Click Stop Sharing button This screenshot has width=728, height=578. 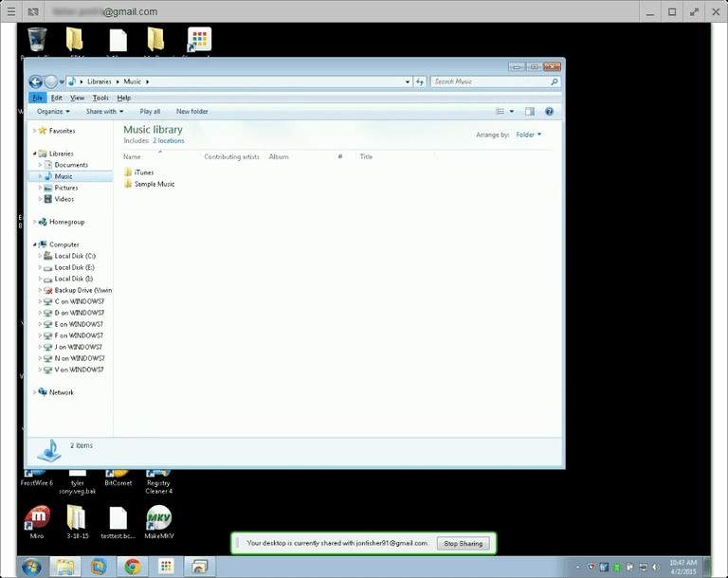pyautogui.click(x=464, y=544)
